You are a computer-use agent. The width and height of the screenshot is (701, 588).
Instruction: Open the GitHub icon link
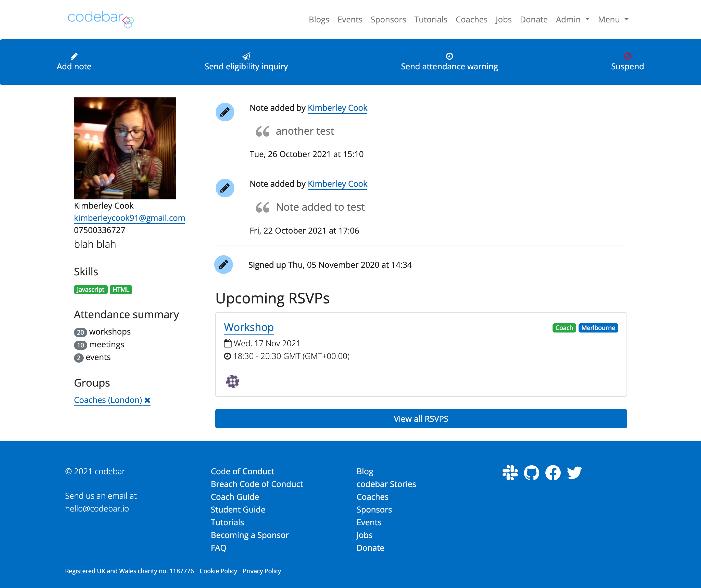click(x=531, y=472)
